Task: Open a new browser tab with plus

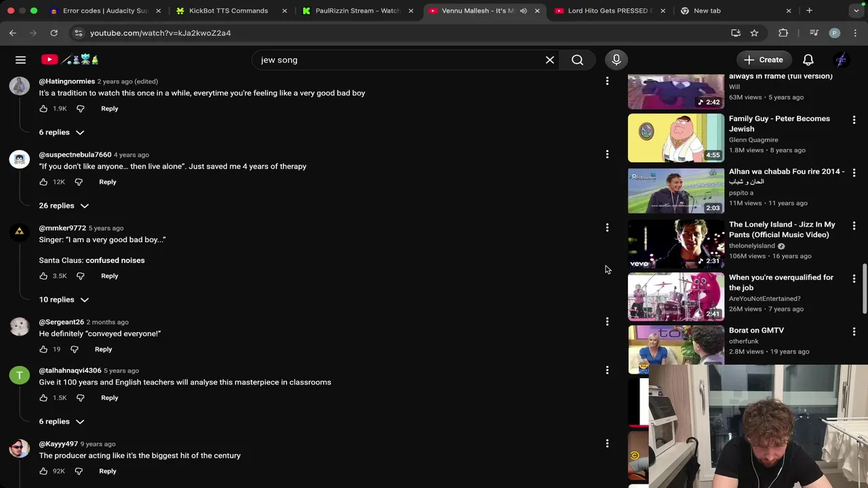Action: (809, 11)
